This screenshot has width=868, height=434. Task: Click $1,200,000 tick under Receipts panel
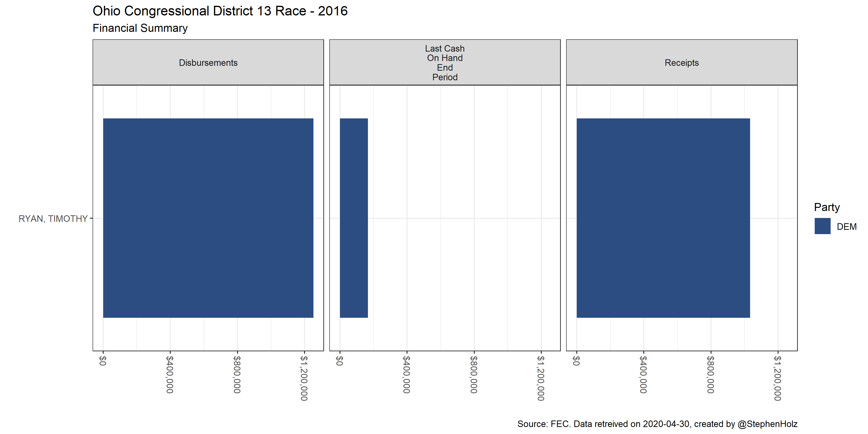point(778,378)
